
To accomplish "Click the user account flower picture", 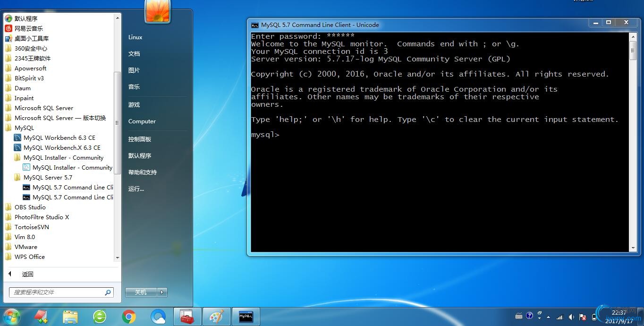I will click(x=158, y=11).
